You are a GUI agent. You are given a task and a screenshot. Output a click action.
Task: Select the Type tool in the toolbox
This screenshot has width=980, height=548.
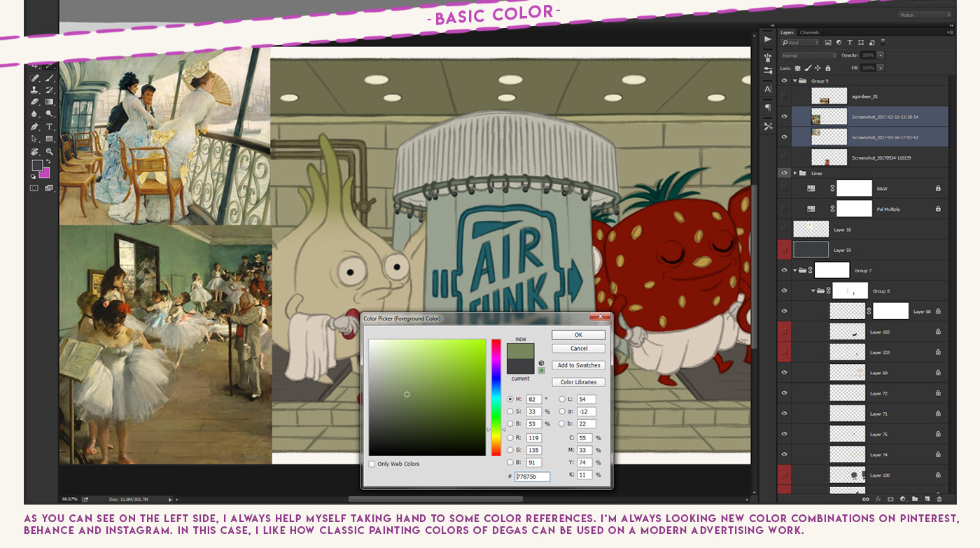(50, 127)
